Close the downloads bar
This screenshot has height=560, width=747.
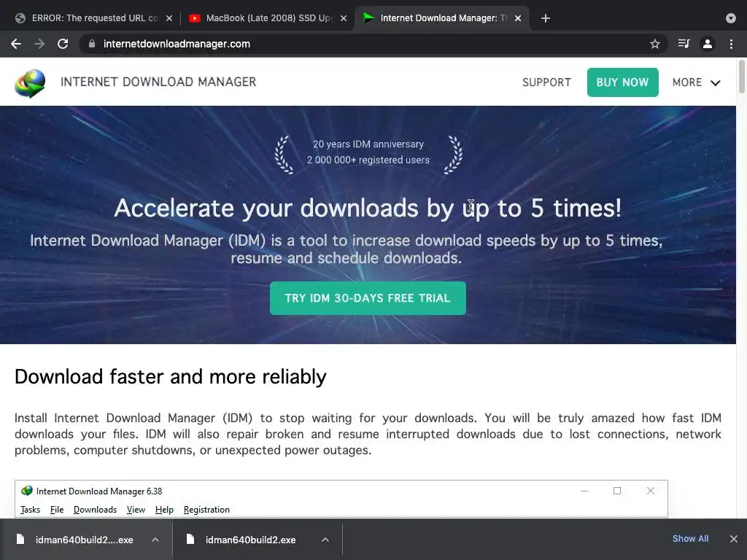[734, 539]
